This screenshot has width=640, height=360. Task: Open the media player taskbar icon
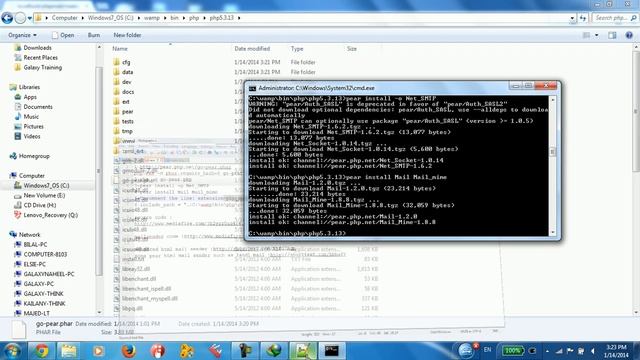(98, 351)
